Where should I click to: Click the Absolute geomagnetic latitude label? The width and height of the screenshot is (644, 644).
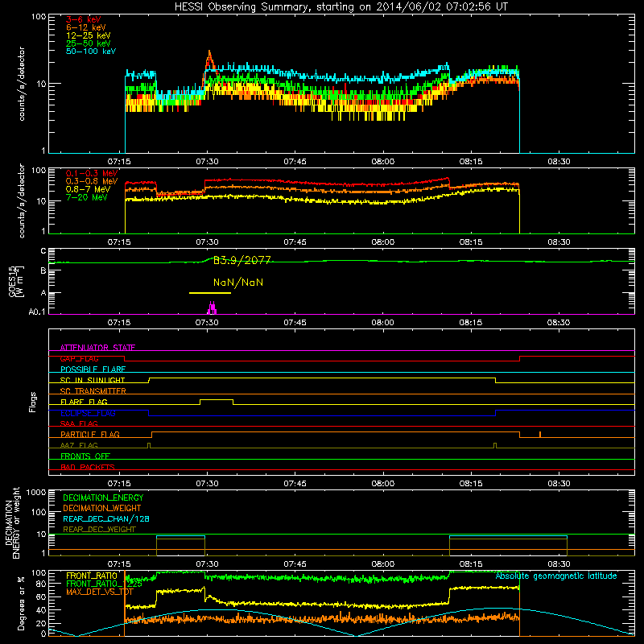click(556, 576)
